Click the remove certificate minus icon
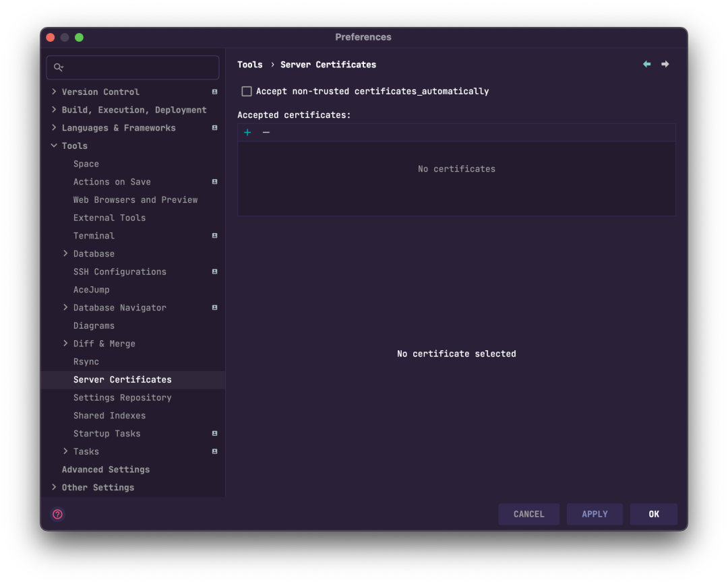728x584 pixels. tap(266, 133)
